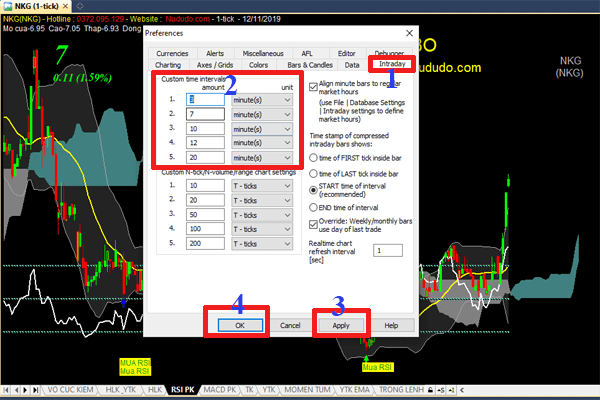Click the crosshair icon beside NKG tab

[x=80, y=6]
